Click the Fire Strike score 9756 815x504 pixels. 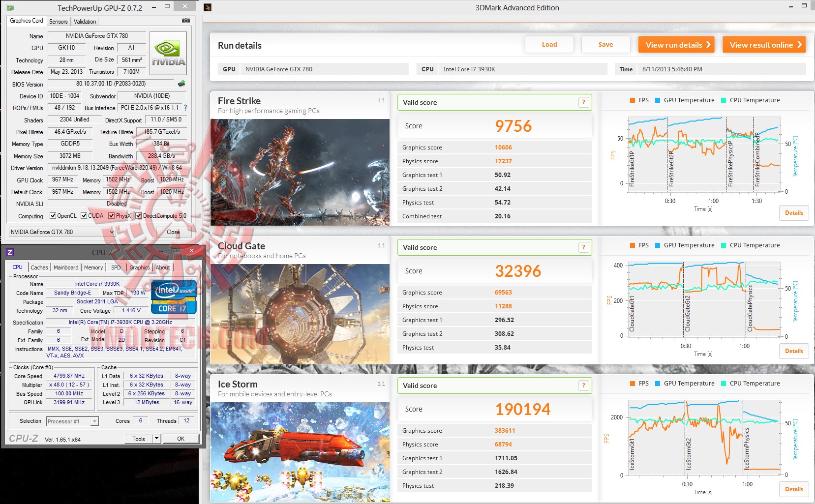tap(513, 126)
